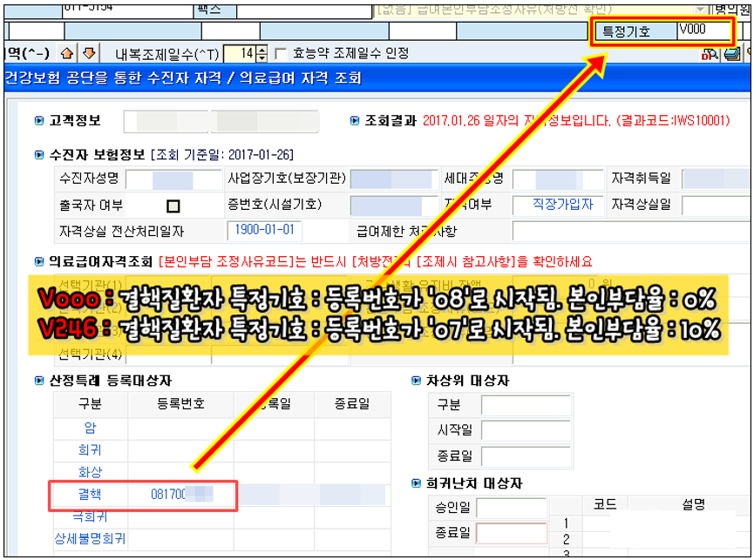Screen dimensions: 754x560
Task: Click the 산정특례 등록대상자 section bullet icon
Action: point(38,381)
